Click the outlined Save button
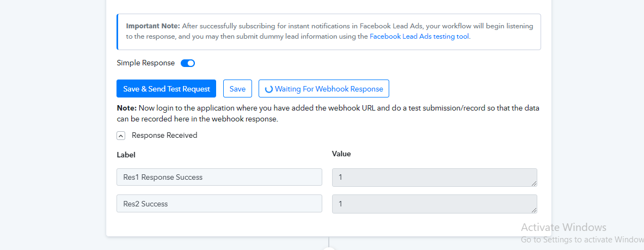644x250 pixels. tap(237, 89)
